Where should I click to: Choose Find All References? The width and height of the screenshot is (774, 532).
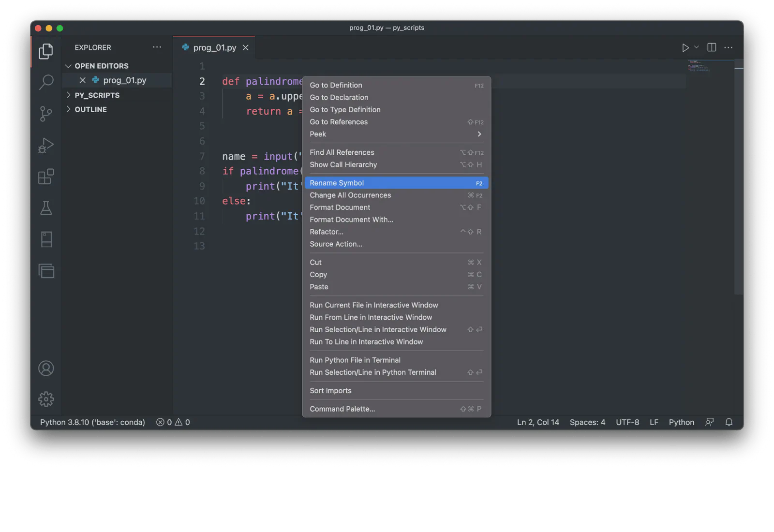coord(396,152)
